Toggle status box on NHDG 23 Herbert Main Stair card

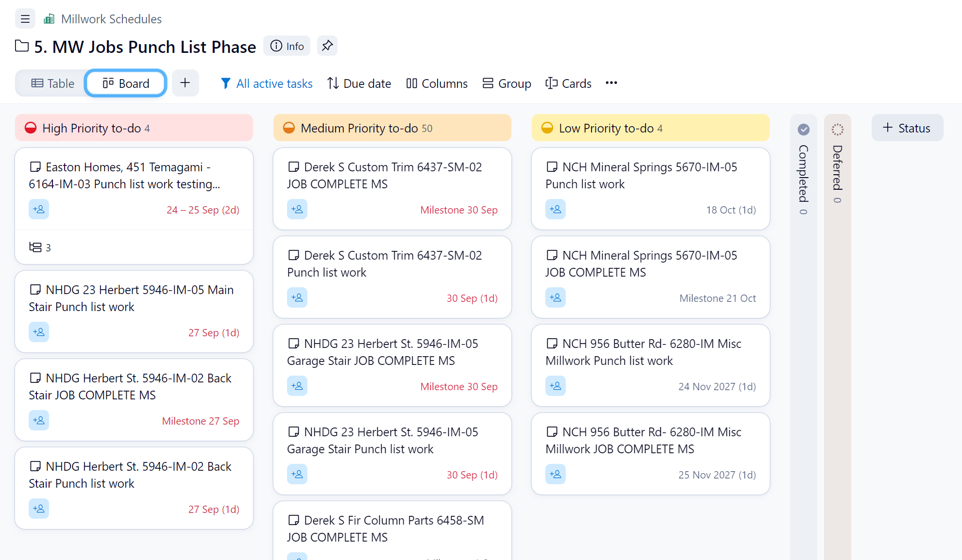click(x=35, y=290)
